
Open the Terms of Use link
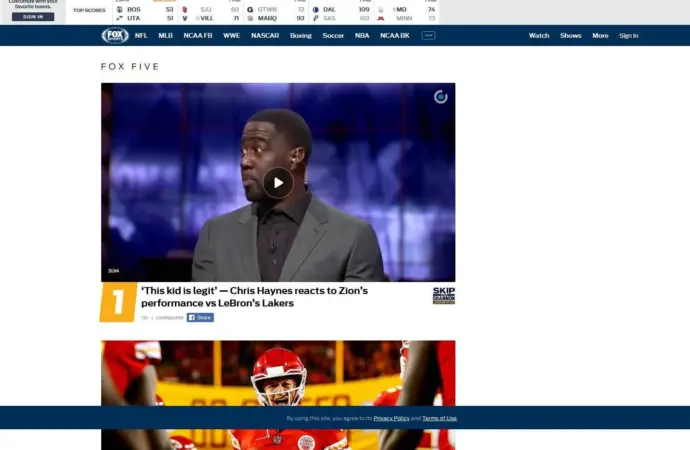439,418
